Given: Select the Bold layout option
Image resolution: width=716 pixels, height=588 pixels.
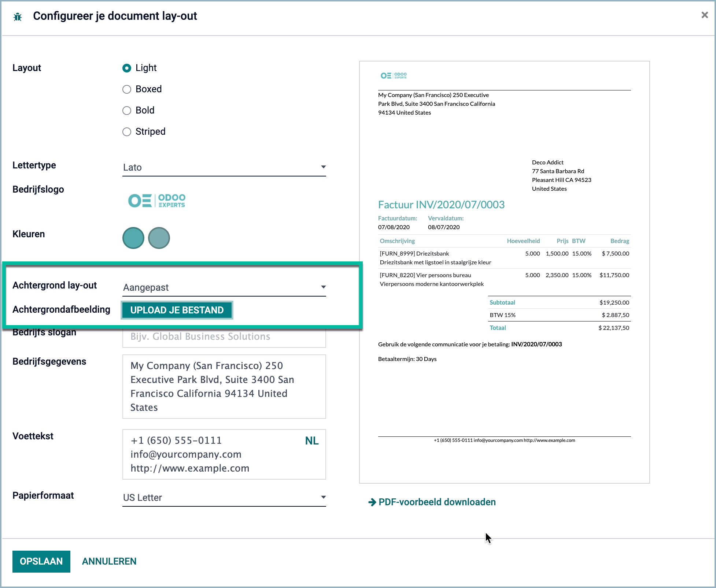Looking at the screenshot, I should (127, 111).
